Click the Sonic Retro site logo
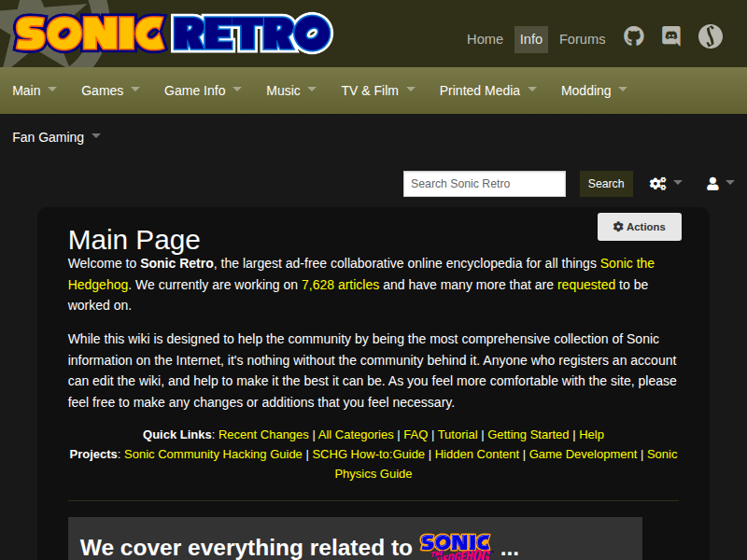Viewport: 747px width, 560px height. [168, 33]
